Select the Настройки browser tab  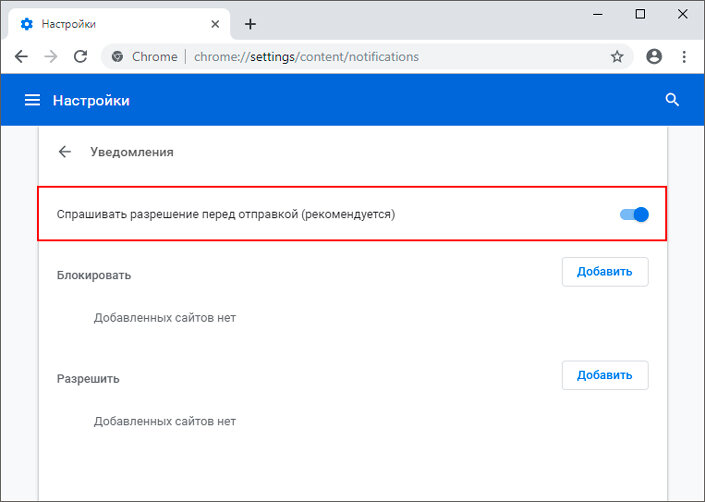(119, 24)
